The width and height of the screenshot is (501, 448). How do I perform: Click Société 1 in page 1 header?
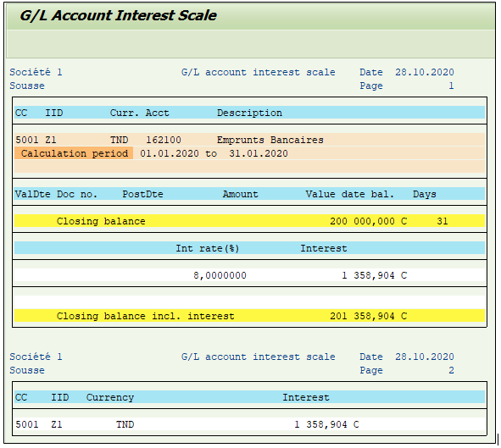pyautogui.click(x=36, y=72)
